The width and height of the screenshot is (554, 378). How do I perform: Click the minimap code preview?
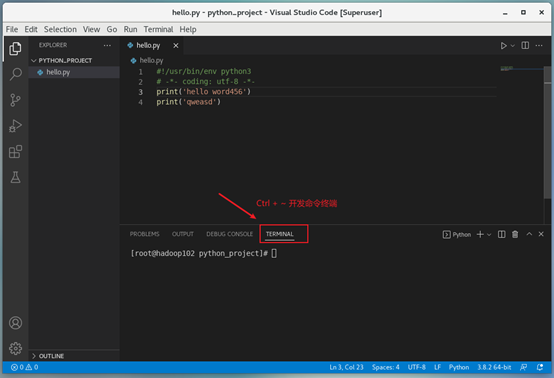(507, 68)
